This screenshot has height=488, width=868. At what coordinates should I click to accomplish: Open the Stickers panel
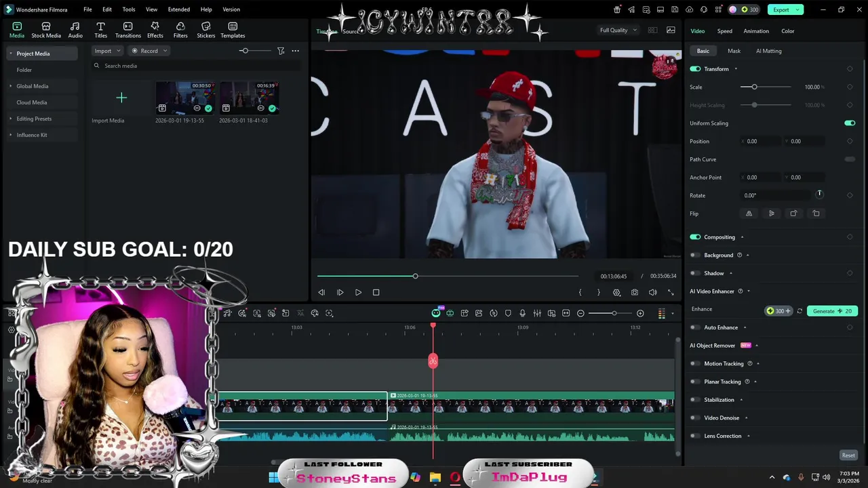pyautogui.click(x=206, y=30)
